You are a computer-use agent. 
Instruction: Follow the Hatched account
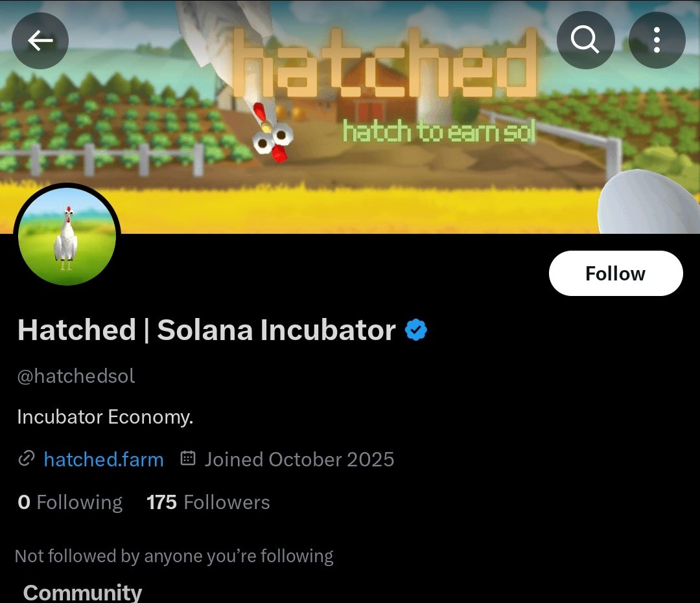(x=615, y=273)
